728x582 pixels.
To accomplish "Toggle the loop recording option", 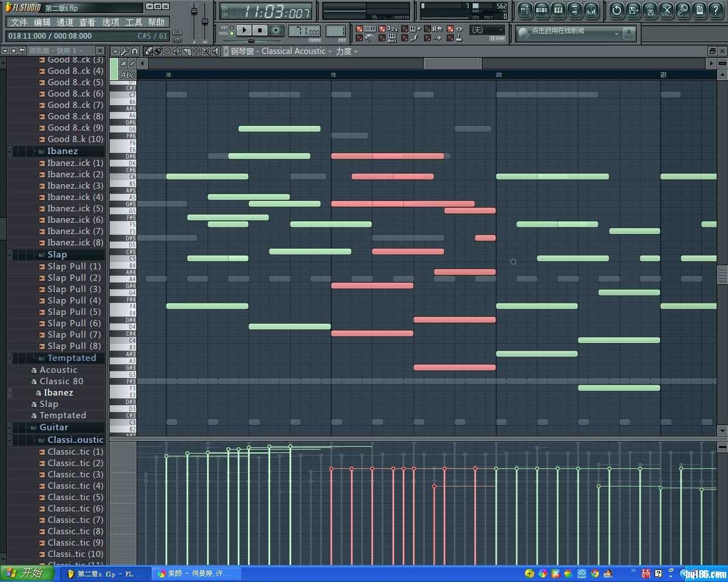I will point(434,29).
